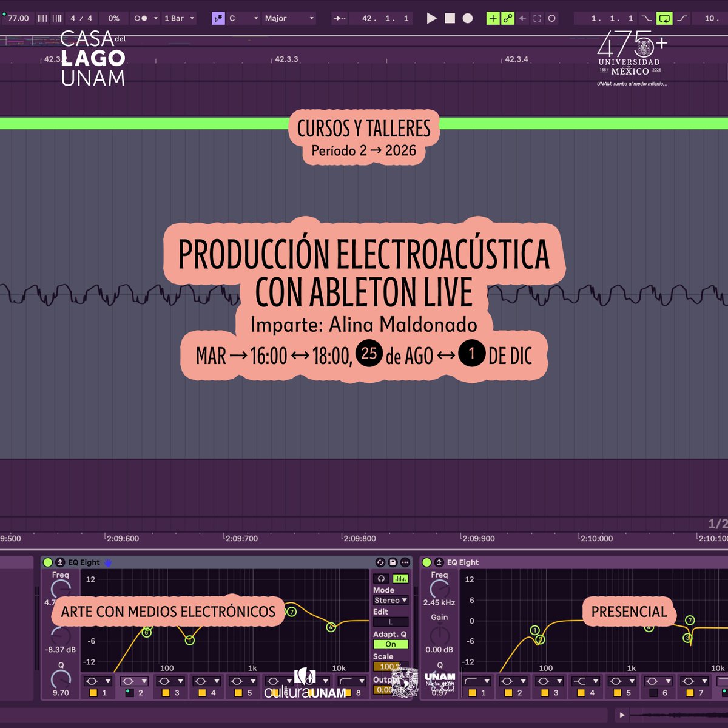
Task: Click the Edit L channel button
Action: 391,622
